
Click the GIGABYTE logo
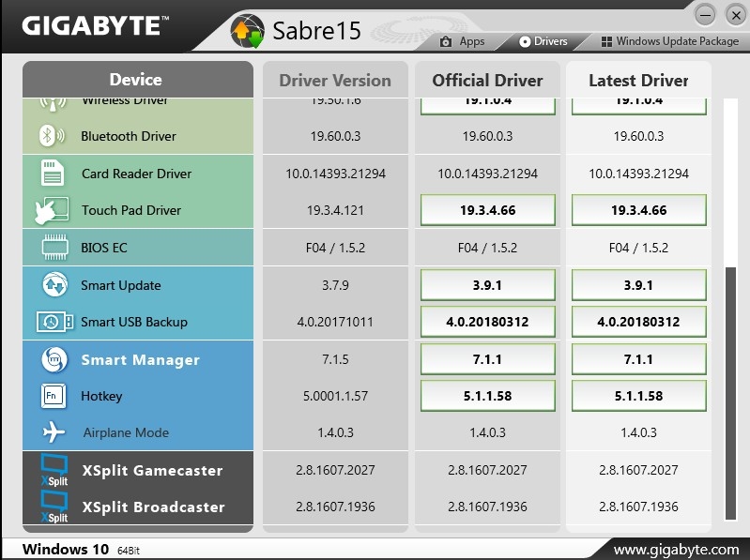pyautogui.click(x=95, y=26)
